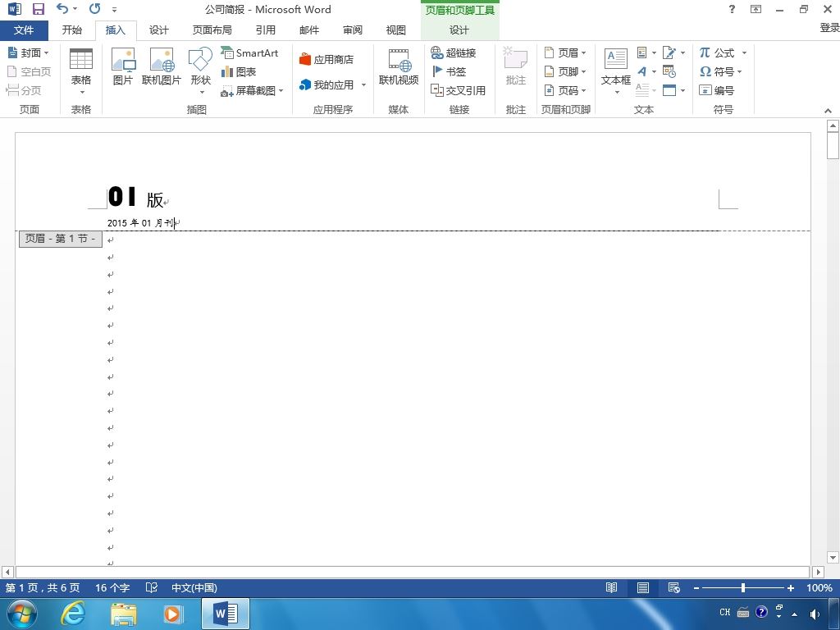Insert a blank page with 空白页
The height and width of the screenshot is (630, 840).
pos(29,71)
